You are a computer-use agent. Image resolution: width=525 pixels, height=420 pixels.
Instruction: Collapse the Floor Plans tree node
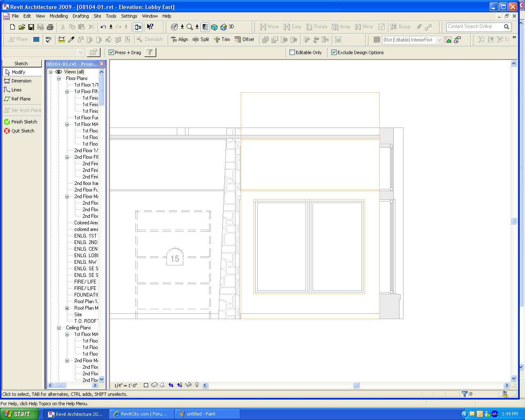59,78
